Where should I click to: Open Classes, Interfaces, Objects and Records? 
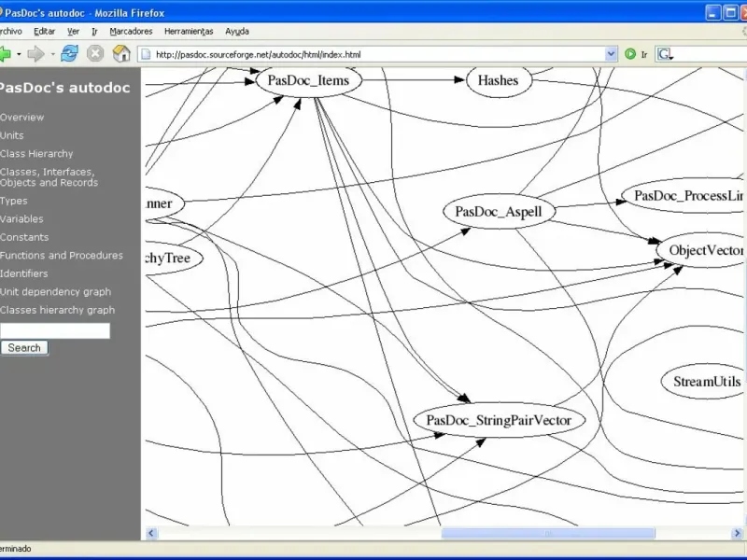pos(49,177)
